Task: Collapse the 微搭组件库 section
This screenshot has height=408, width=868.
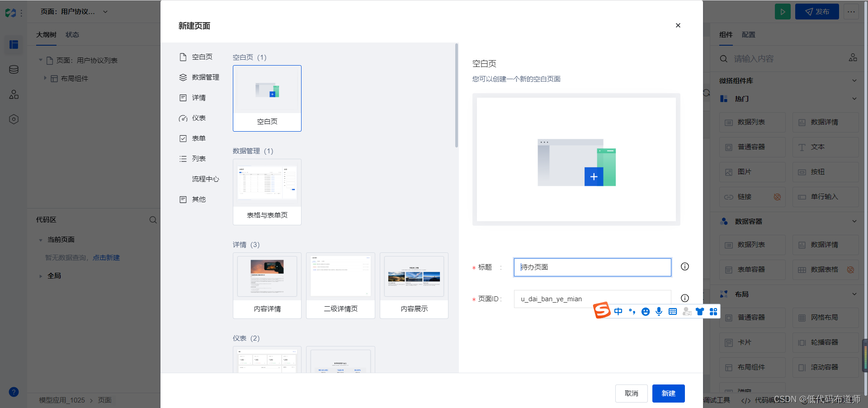Action: click(854, 81)
